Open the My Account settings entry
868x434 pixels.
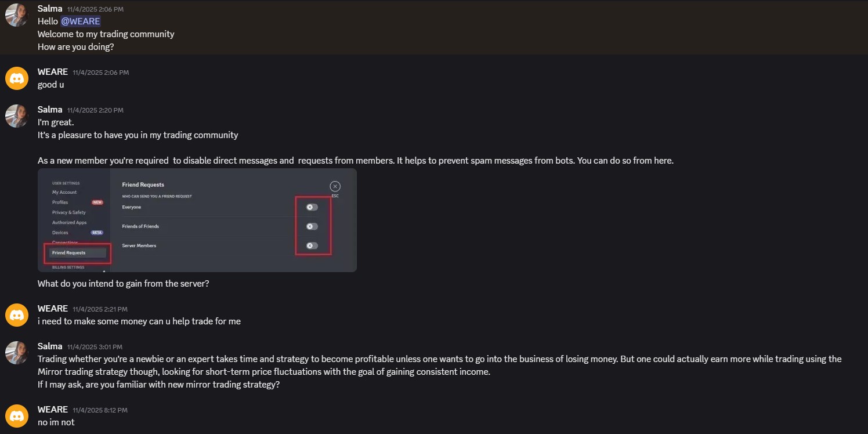tap(64, 192)
